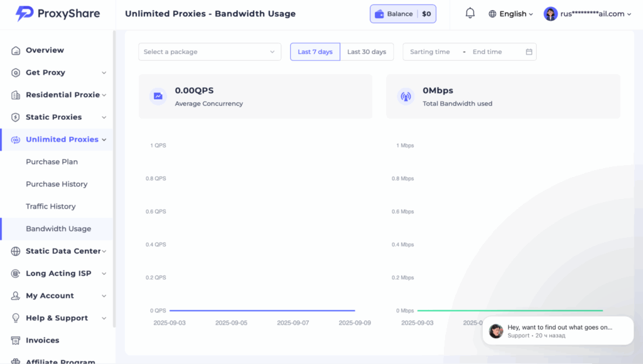Expand the Residential Proxies chevron
Image resolution: width=643 pixels, height=364 pixels.
point(104,95)
